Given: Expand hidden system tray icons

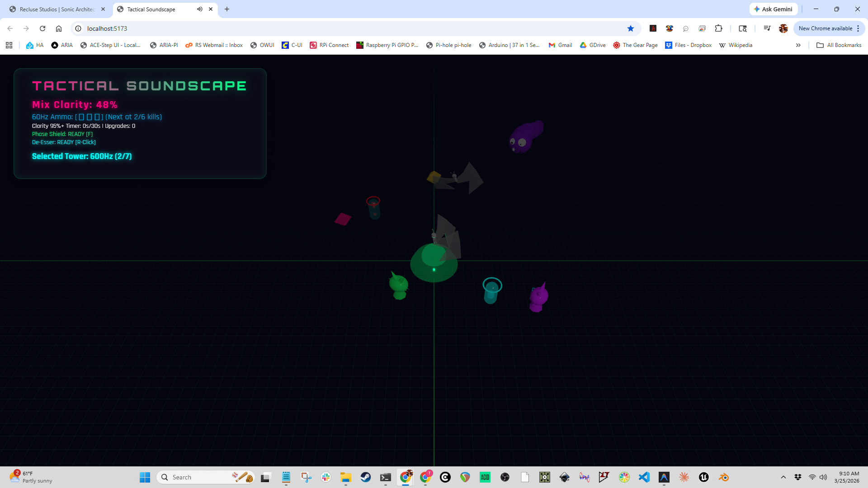Looking at the screenshot, I should coord(783,477).
